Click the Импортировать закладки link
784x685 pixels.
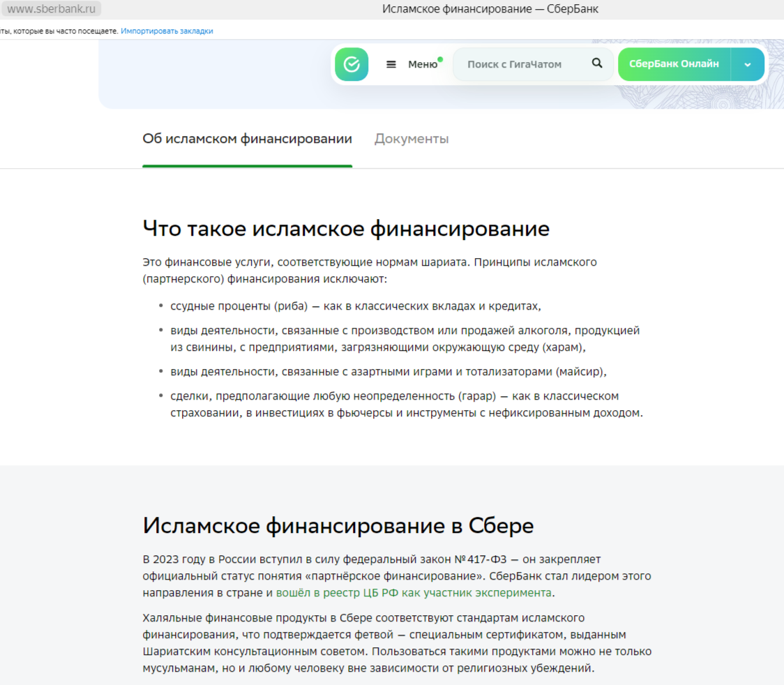pos(167,31)
